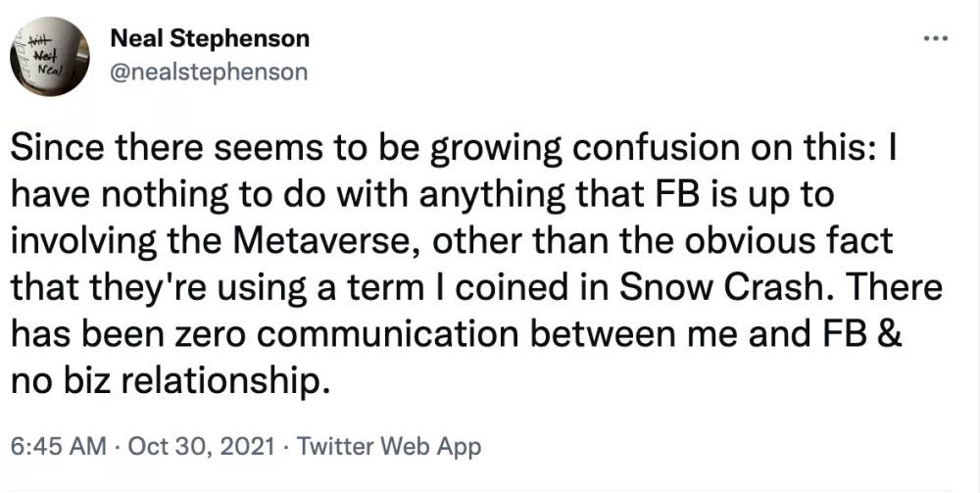Click the word "nothing" in the tweet
980x493 pixels.
(172, 194)
